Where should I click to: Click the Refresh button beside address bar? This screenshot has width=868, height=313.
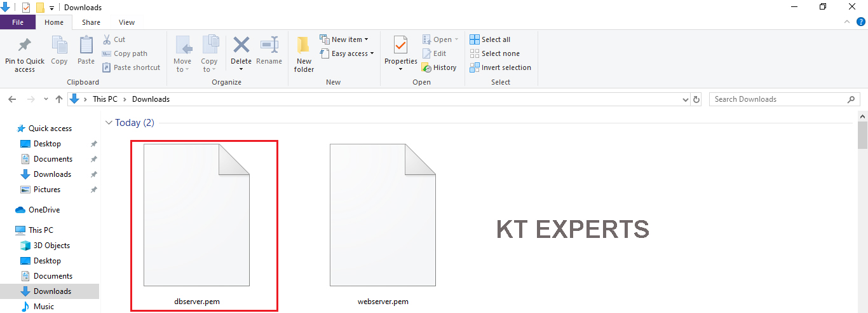(696, 99)
